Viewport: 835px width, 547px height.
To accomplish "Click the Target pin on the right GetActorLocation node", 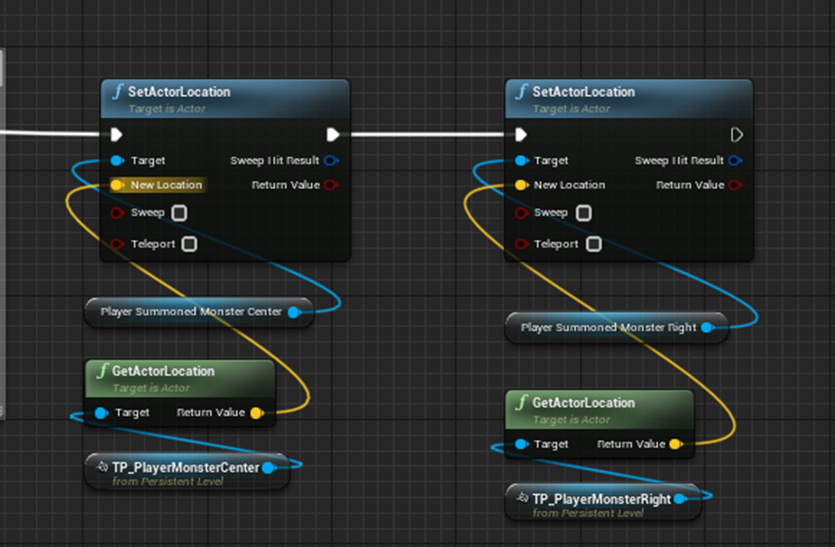I will click(522, 444).
